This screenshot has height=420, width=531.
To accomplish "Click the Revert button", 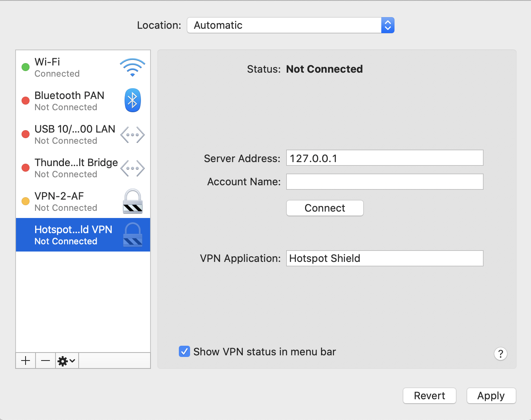I will coord(430,396).
